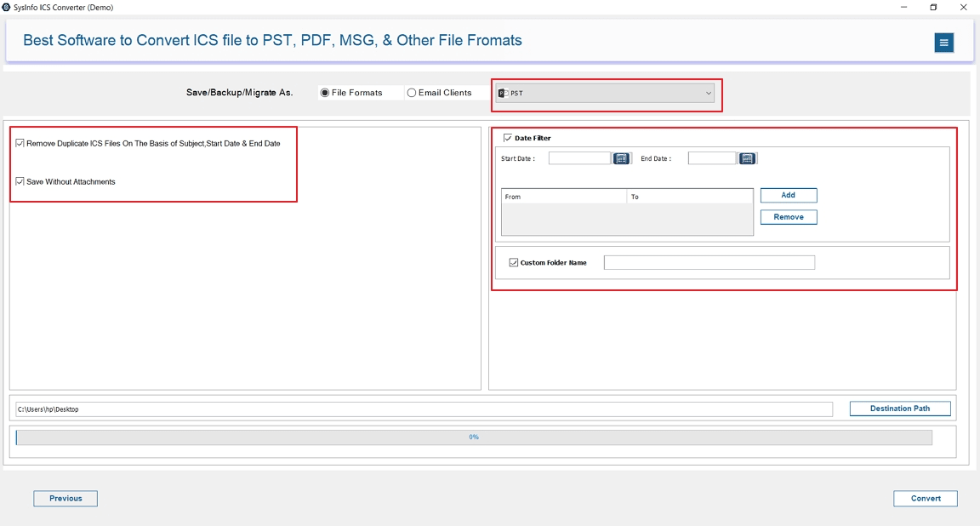The height and width of the screenshot is (526, 980).
Task: Click the Convert button
Action: pos(926,499)
